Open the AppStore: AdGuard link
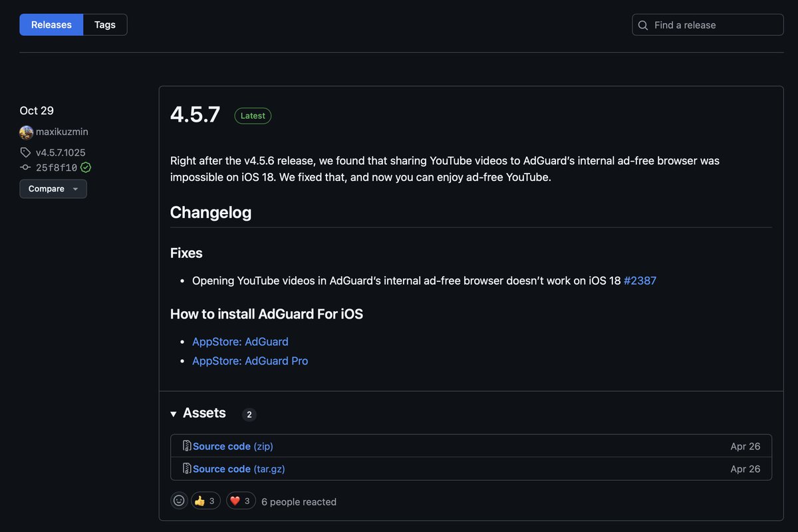This screenshot has height=532, width=798. coord(240,342)
